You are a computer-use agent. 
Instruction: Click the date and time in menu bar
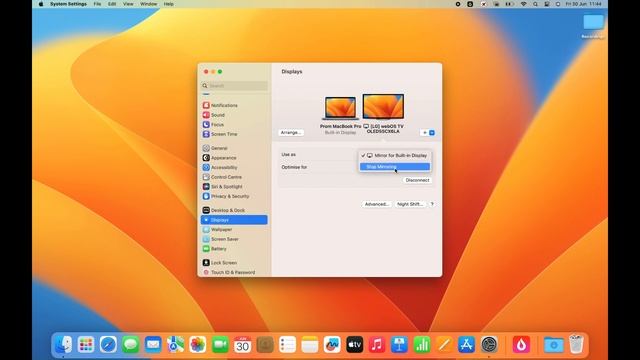point(584,4)
